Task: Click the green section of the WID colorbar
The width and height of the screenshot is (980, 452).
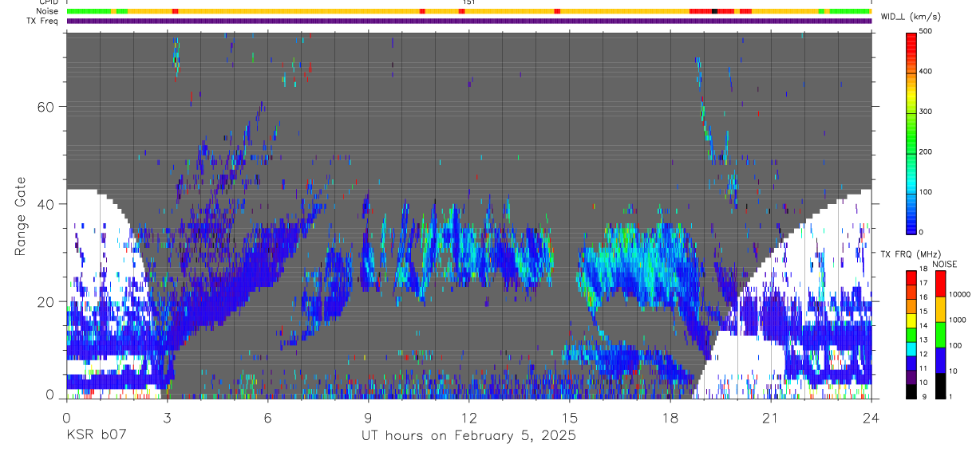Action: click(911, 132)
